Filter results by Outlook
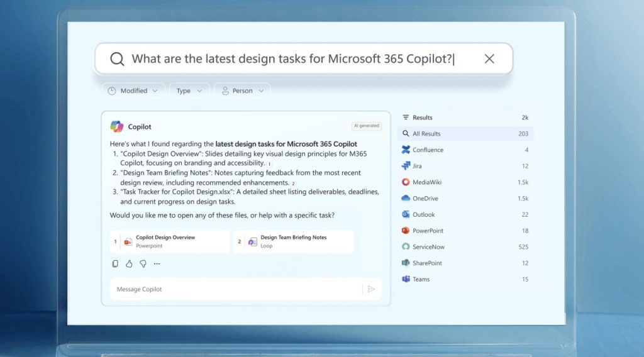 point(465,214)
